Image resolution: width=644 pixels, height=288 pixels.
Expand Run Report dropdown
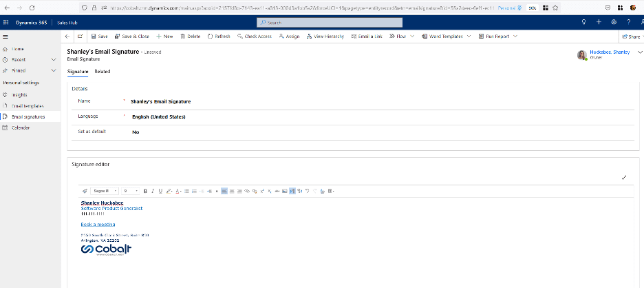coord(515,37)
